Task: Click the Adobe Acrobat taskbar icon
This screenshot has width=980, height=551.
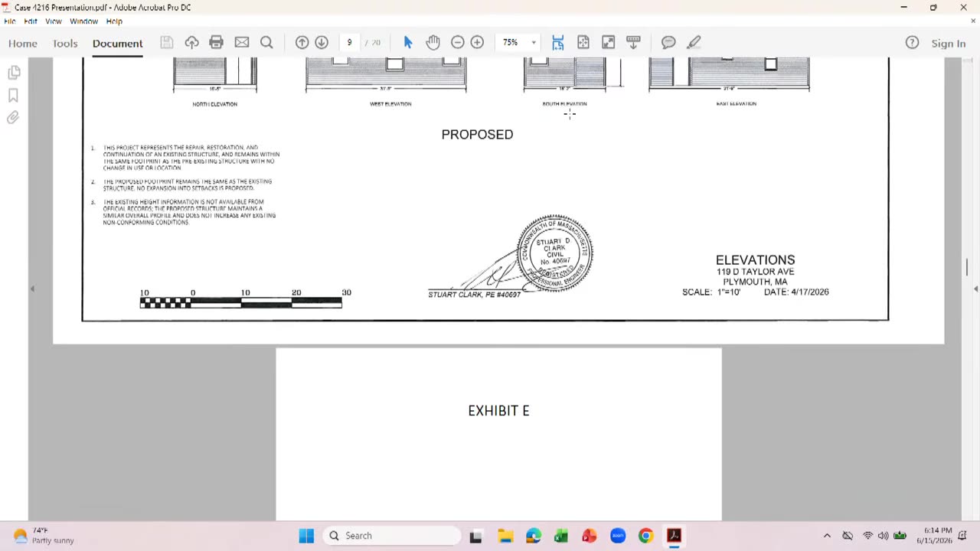Action: pyautogui.click(x=674, y=536)
